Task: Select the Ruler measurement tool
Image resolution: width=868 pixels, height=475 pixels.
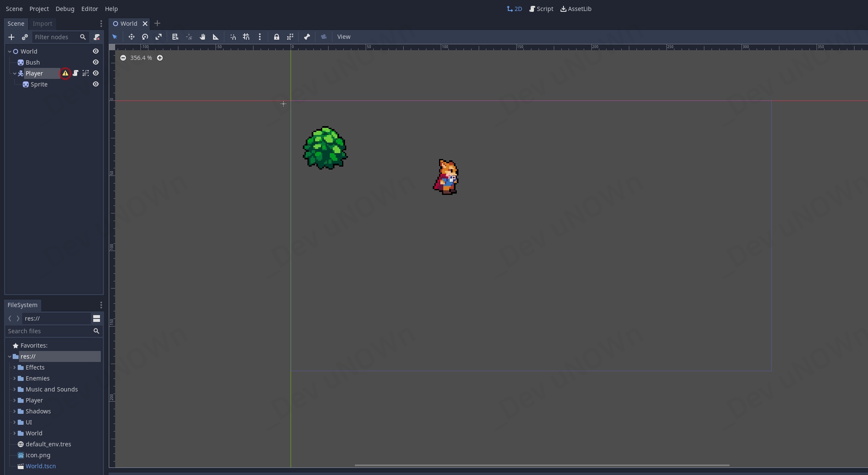Action: point(216,37)
